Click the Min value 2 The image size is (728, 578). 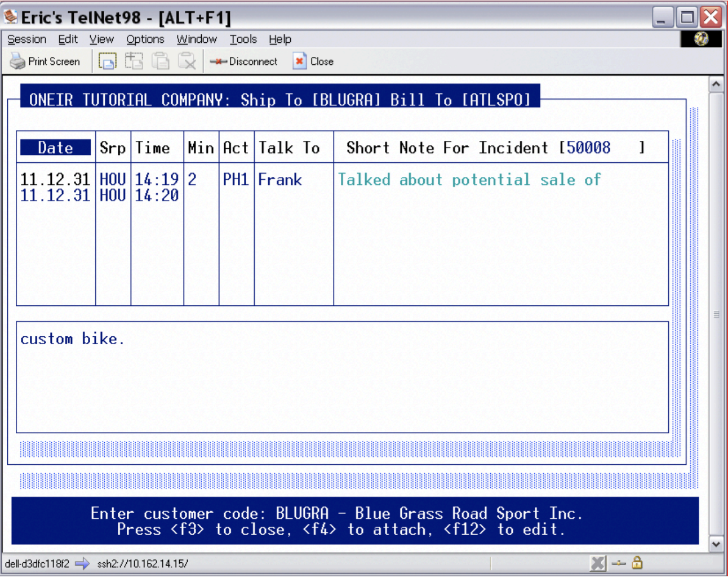coord(192,180)
